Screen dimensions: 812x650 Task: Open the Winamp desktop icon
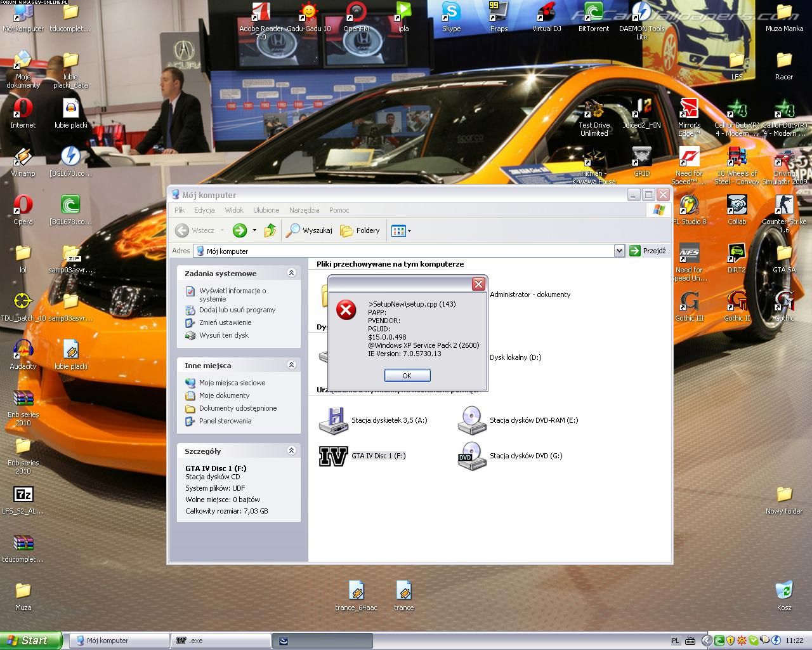click(23, 162)
